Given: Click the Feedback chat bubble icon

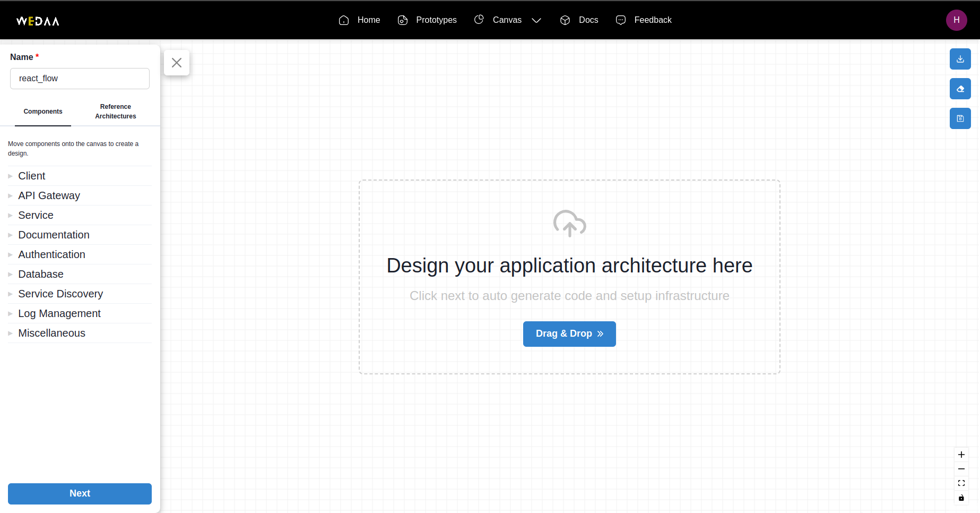Looking at the screenshot, I should pyautogui.click(x=621, y=20).
